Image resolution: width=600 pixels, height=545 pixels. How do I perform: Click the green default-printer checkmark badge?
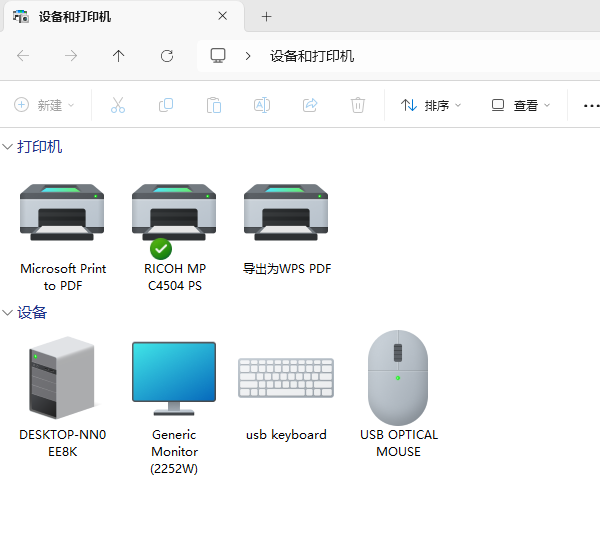[x=161, y=249]
